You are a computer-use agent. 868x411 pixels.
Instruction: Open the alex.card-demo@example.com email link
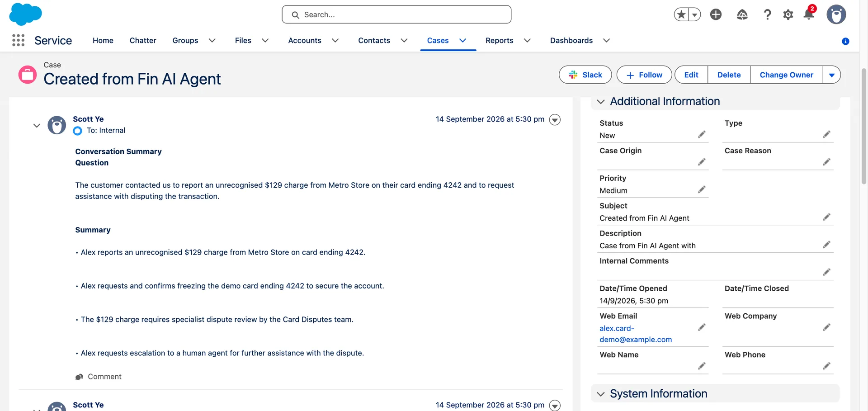point(636,334)
